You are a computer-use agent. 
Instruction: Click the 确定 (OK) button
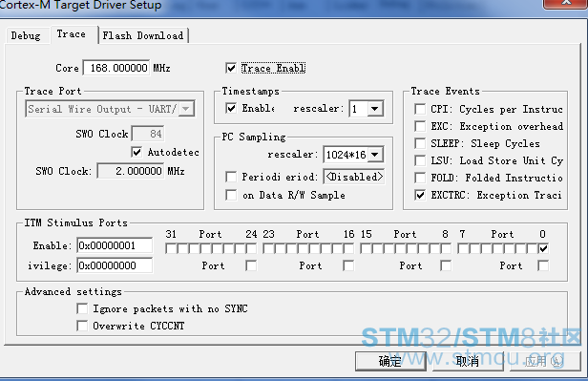coord(390,361)
